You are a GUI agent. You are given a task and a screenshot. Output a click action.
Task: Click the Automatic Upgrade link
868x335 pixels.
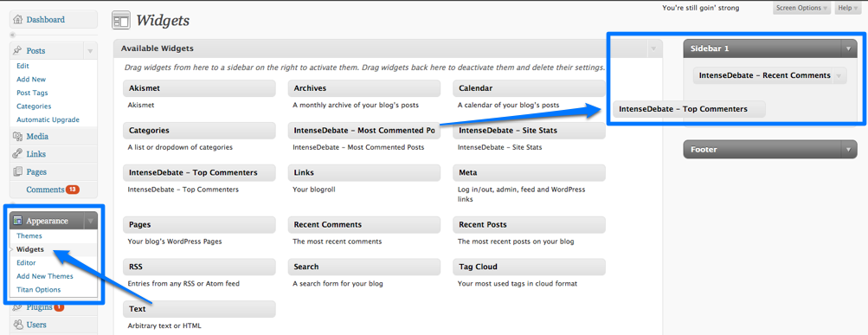pos(48,119)
